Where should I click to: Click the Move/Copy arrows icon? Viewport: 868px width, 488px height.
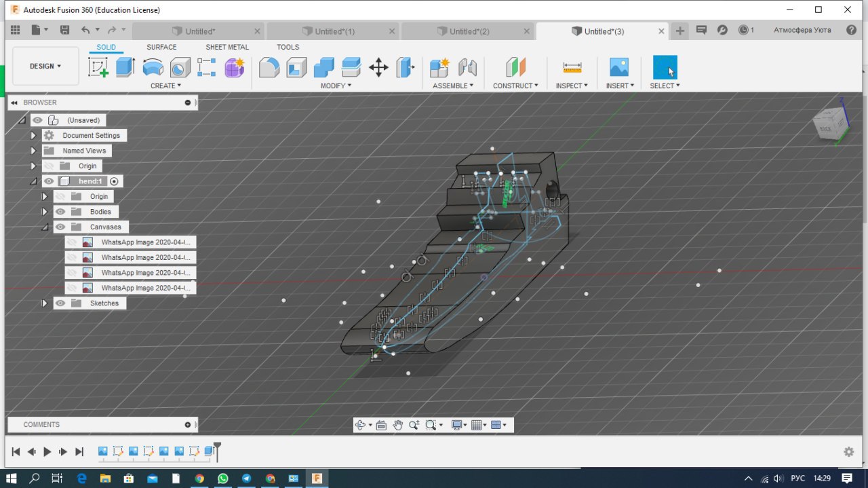378,67
